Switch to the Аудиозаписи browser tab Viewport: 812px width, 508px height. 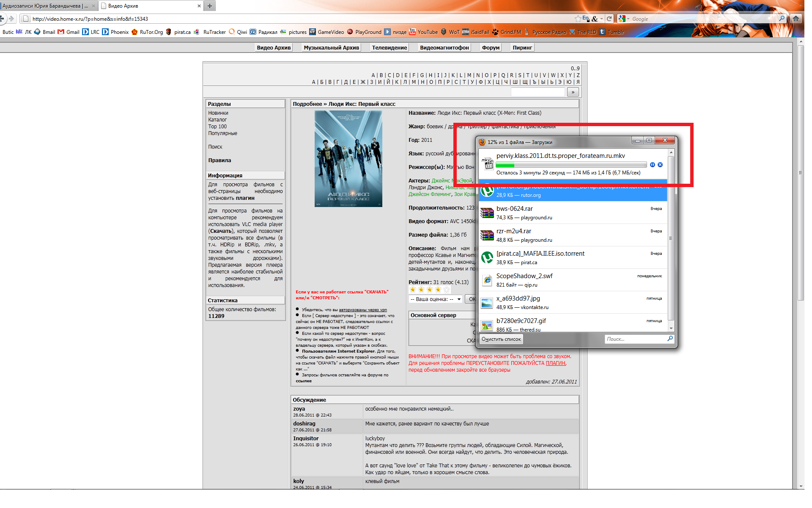pos(46,6)
